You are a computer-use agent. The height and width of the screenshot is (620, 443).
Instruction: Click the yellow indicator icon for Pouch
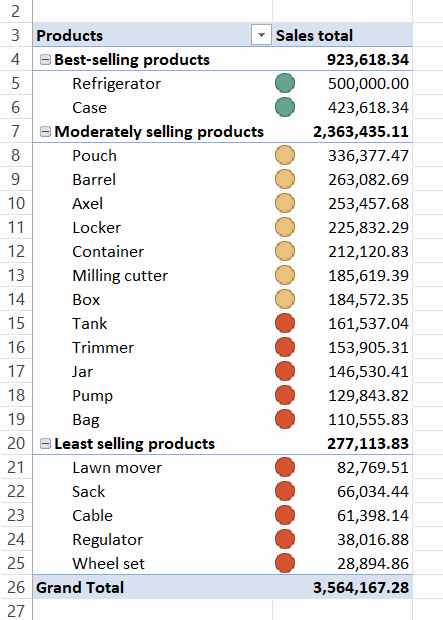[285, 155]
